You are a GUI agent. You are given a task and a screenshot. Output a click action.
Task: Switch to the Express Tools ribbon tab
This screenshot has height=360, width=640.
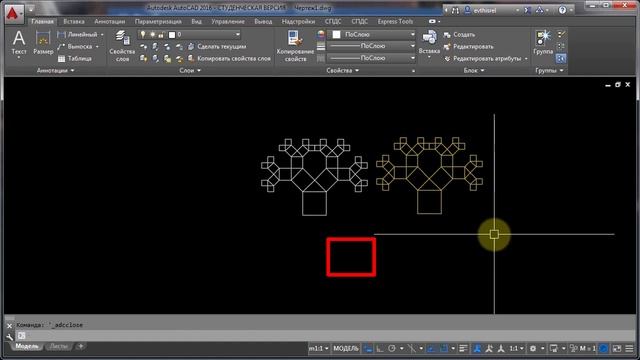tap(395, 21)
